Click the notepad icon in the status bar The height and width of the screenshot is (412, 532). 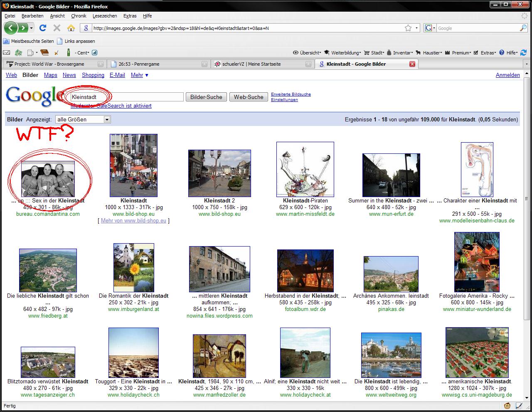coord(520,406)
